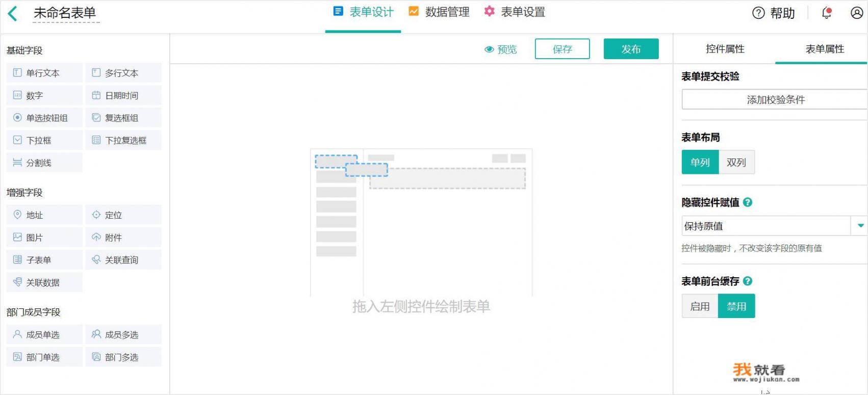Open the notification bell
The image size is (868, 395).
coord(827,13)
